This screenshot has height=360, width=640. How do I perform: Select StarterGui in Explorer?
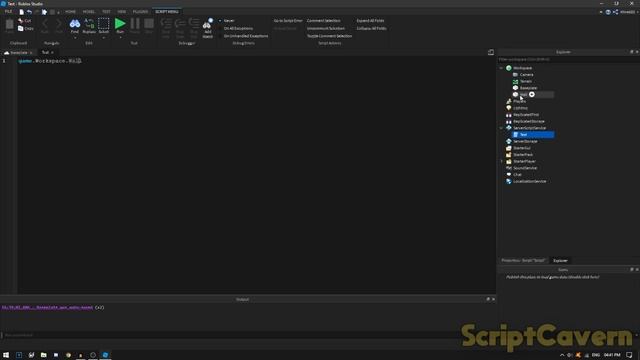coord(522,148)
